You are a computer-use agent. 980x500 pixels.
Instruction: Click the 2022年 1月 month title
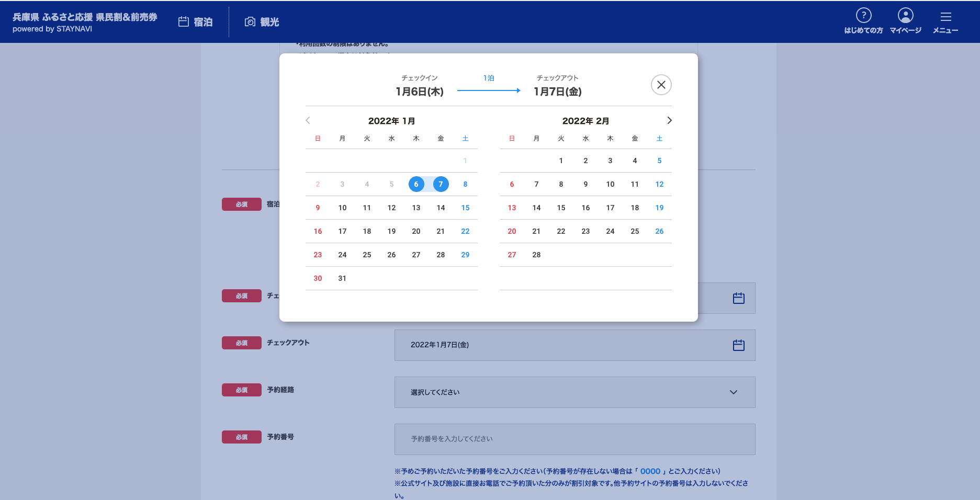(x=391, y=121)
